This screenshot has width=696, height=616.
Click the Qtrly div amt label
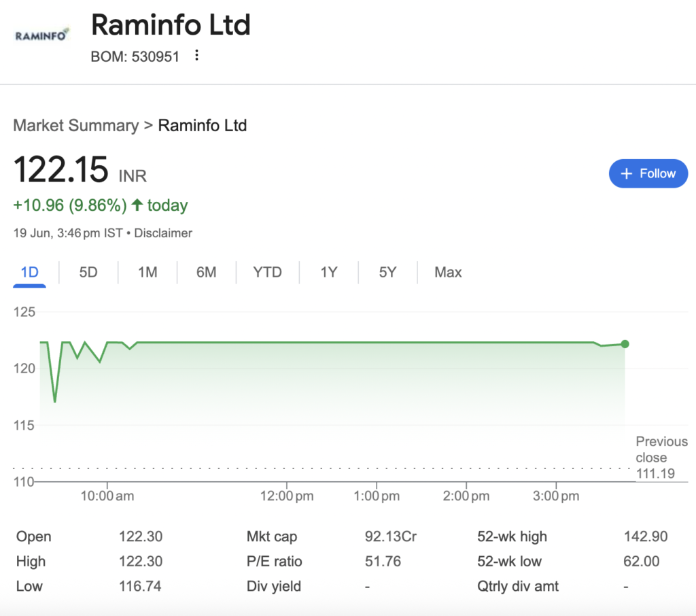pos(518,586)
